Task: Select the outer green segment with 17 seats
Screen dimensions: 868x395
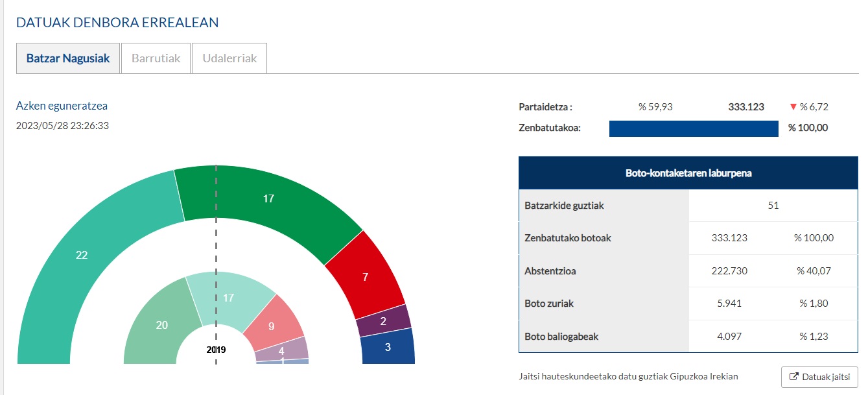Action: pos(268,199)
